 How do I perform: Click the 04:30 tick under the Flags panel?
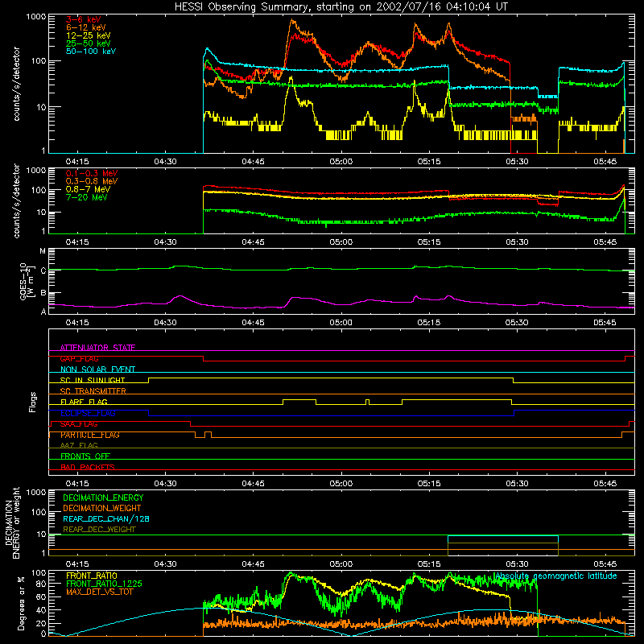click(165, 484)
